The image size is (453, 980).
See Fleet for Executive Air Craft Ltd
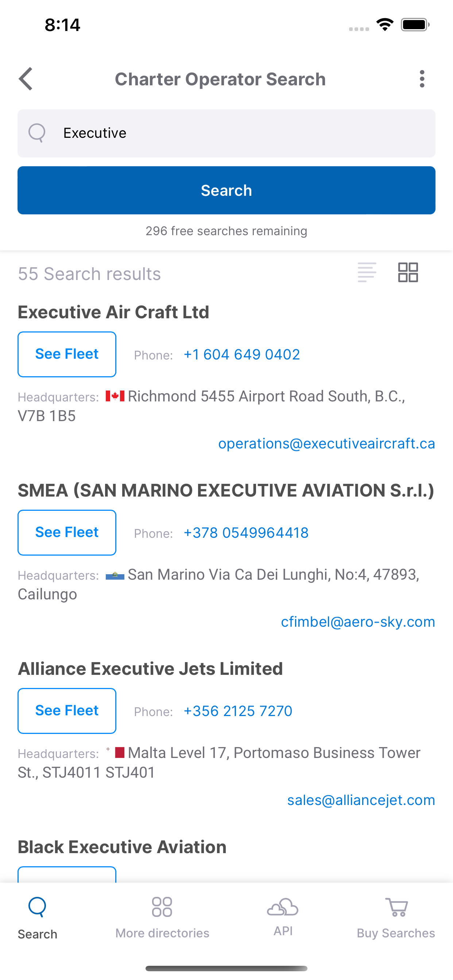point(67,354)
